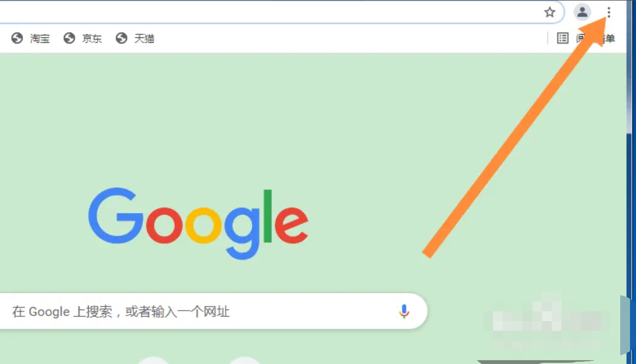Open the second shortcut tile at the bottom
636x364 pixels.
245,360
